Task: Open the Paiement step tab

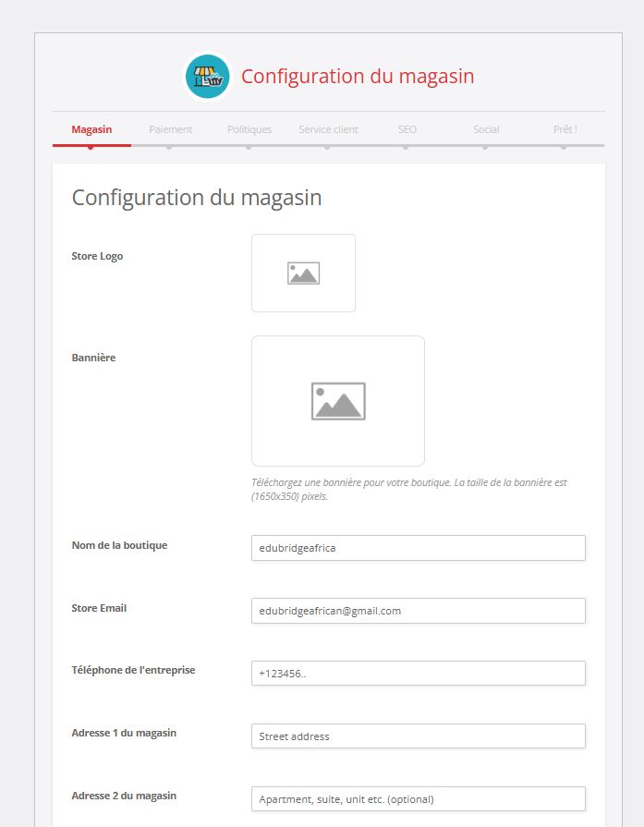Action: 170,129
